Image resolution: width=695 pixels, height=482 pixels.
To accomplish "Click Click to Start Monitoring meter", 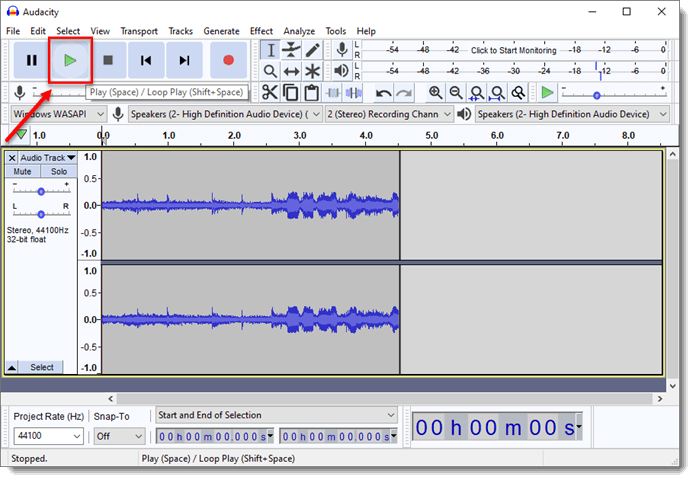I will 513,50.
